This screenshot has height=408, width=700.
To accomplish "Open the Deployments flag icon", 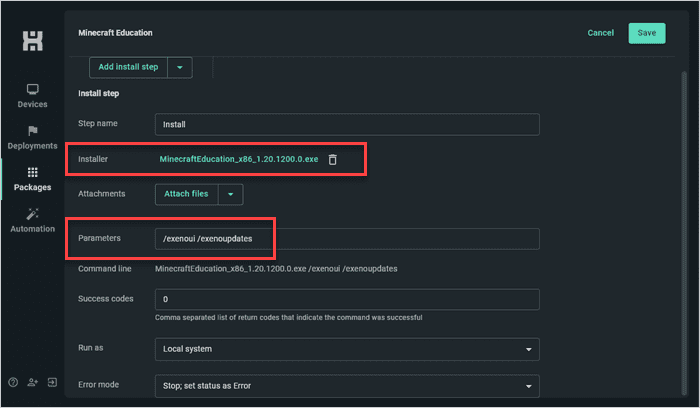I will pyautogui.click(x=33, y=131).
